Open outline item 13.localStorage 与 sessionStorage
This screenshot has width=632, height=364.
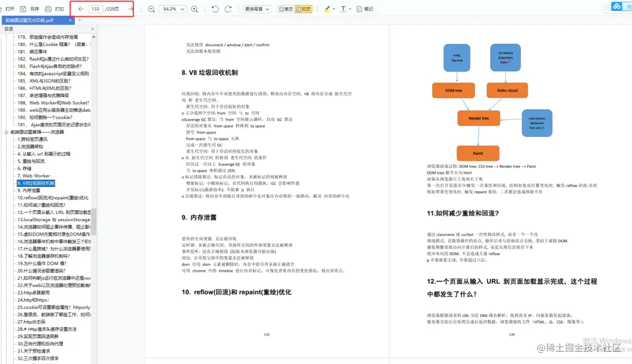[x=54, y=220]
